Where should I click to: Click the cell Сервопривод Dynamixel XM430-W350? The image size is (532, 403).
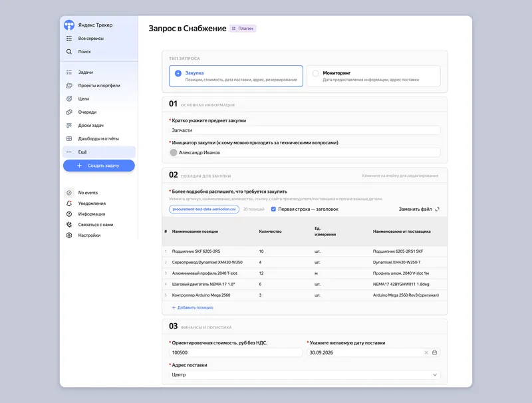207,262
